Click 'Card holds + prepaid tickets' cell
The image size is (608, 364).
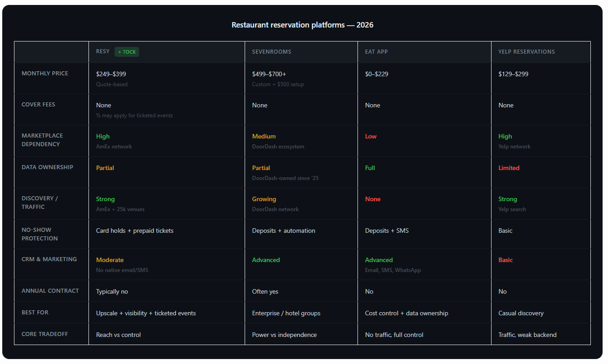135,230
